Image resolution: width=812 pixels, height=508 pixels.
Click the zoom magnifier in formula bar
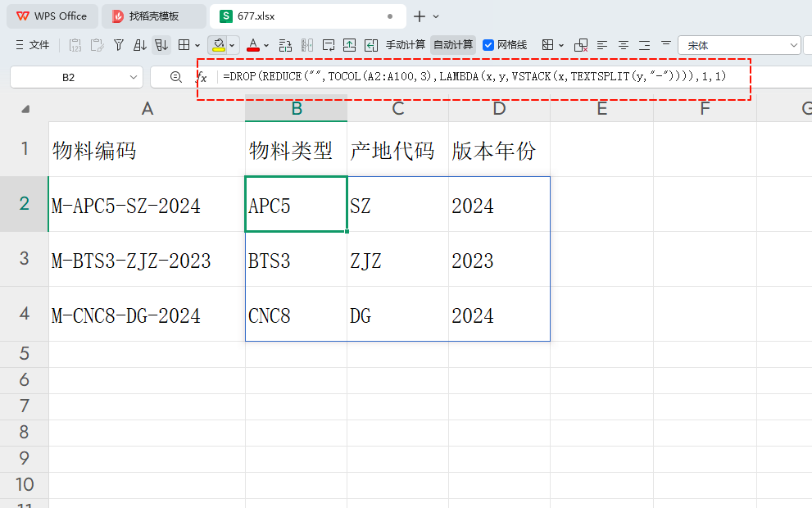tap(175, 77)
